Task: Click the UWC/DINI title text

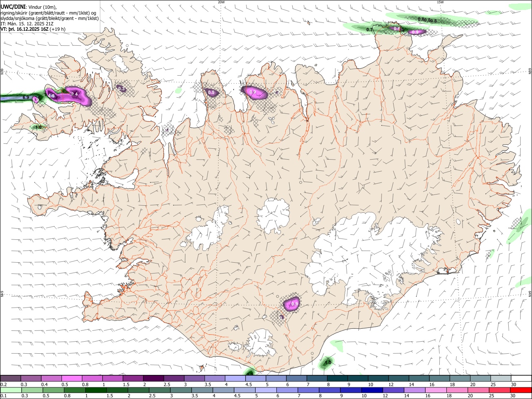Action: [x=12, y=7]
